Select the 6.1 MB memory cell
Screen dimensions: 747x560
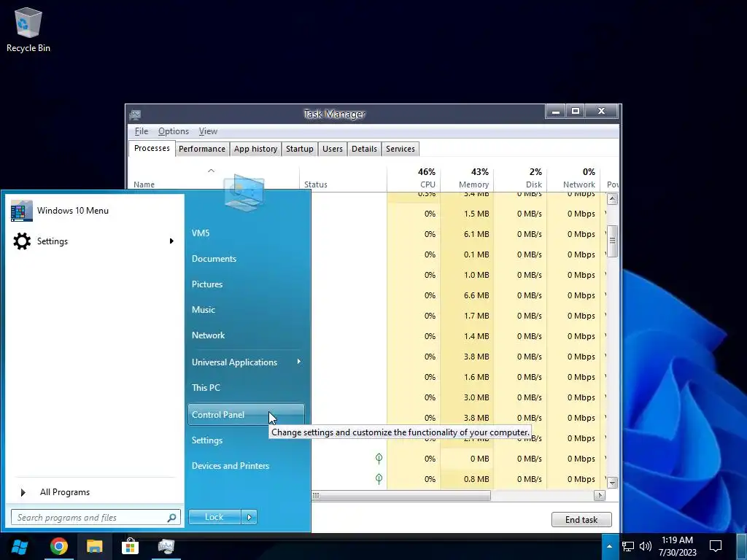467,234
